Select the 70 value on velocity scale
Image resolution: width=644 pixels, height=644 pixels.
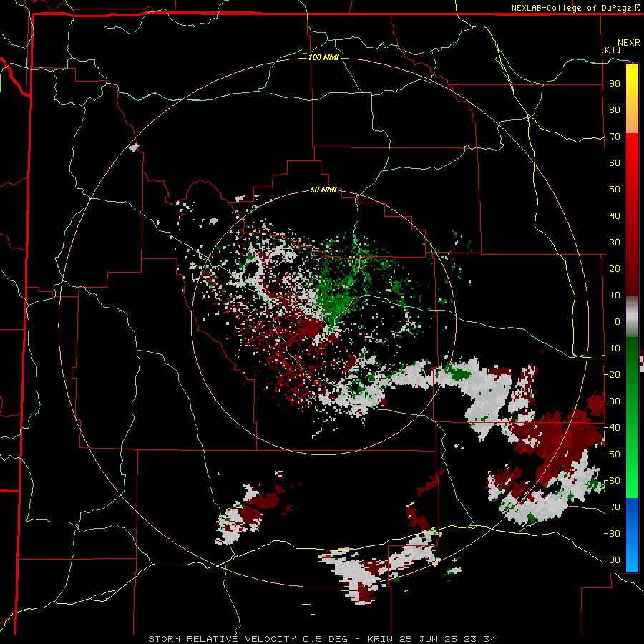(615, 137)
